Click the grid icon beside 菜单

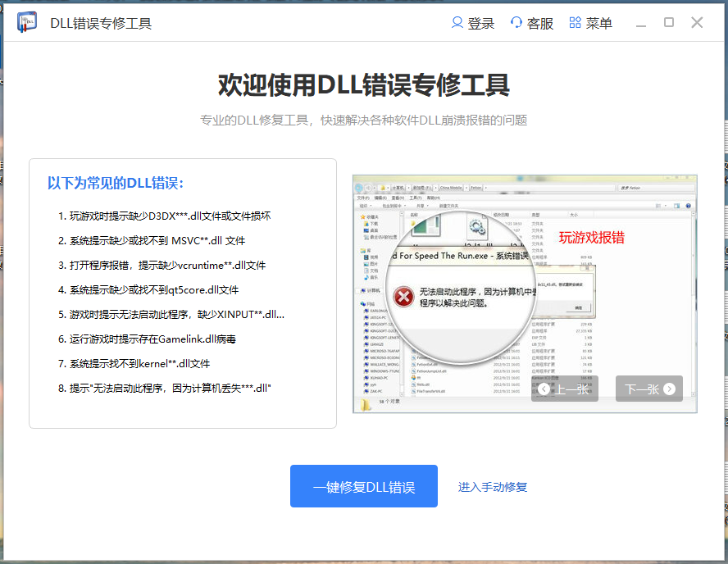[575, 22]
